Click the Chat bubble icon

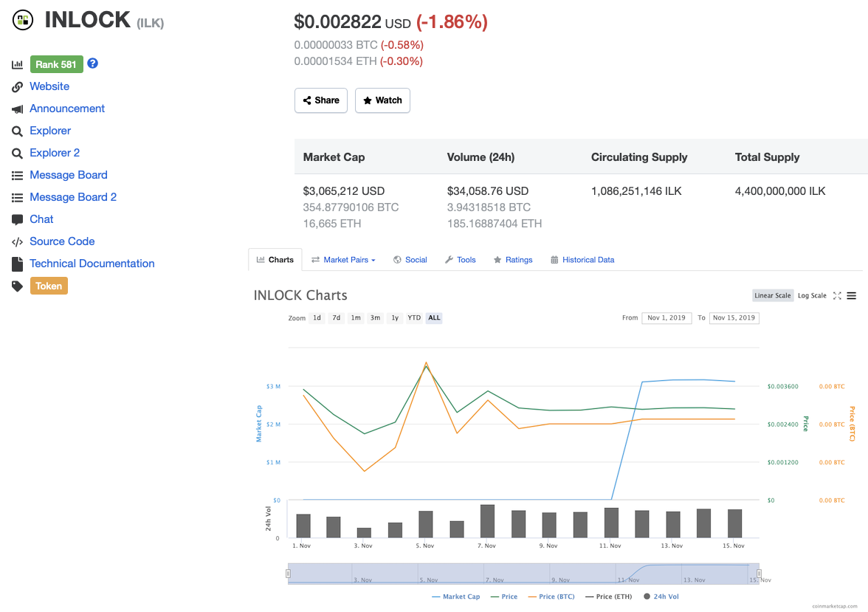click(x=16, y=219)
